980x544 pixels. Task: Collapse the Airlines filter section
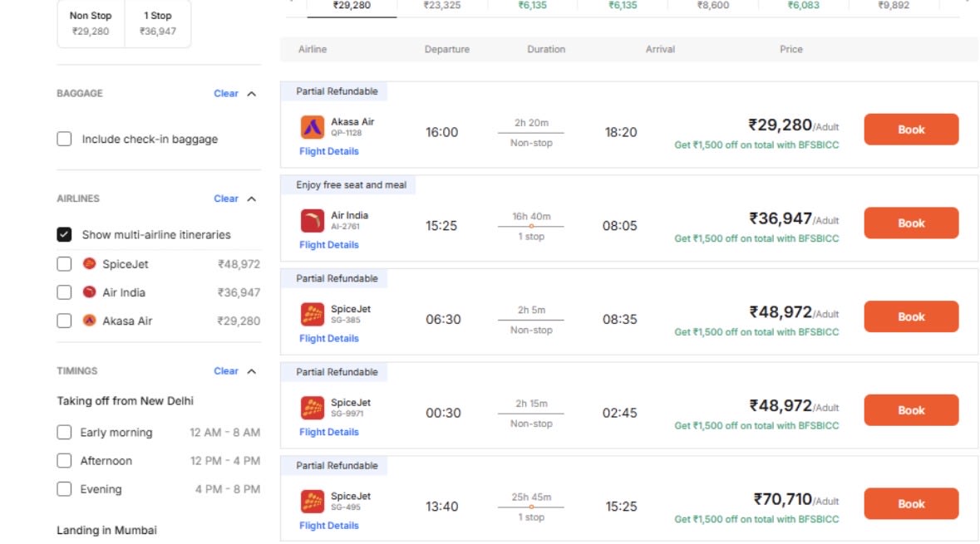(x=251, y=198)
